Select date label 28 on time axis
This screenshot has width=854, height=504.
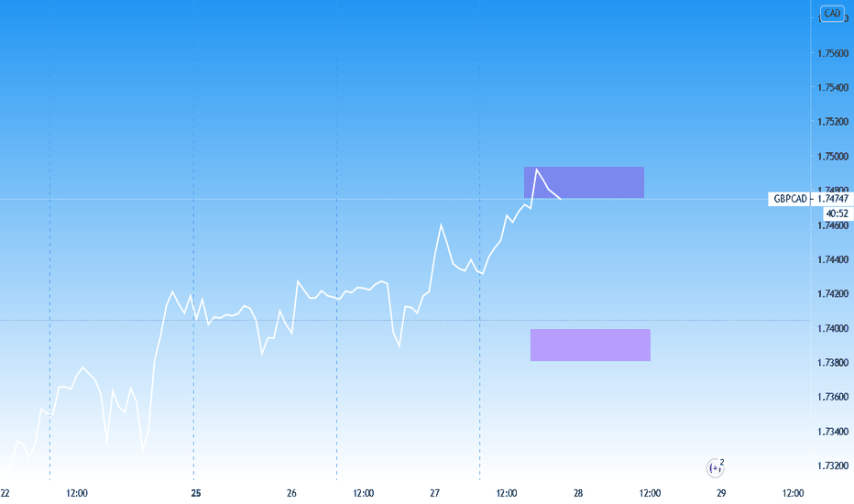pos(578,493)
